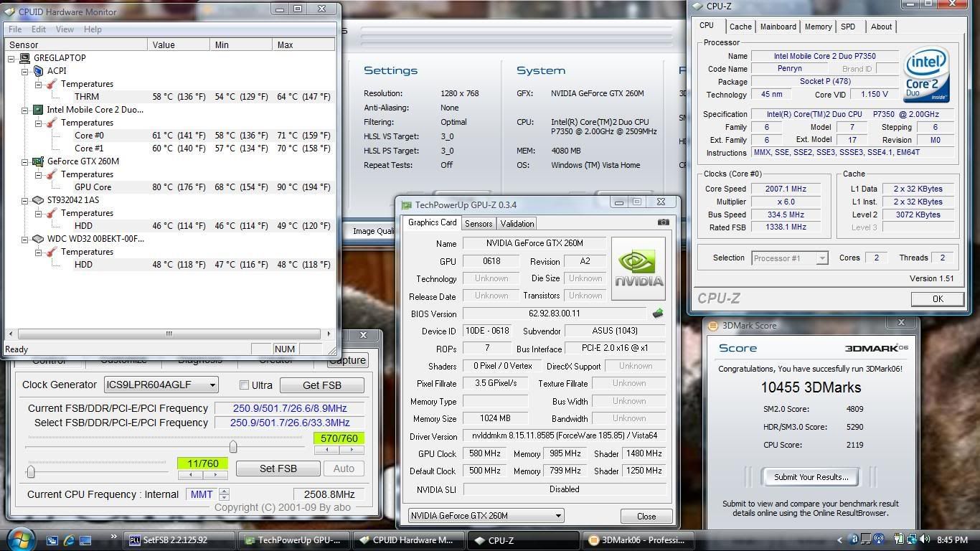Switch to CPU-Z SPD tab
The width and height of the screenshot is (980, 551).
click(x=848, y=27)
